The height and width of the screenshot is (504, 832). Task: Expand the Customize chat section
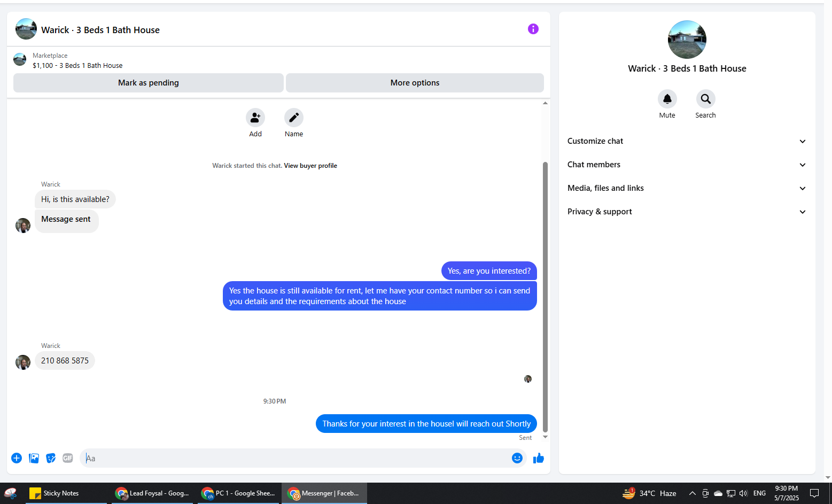click(x=687, y=141)
